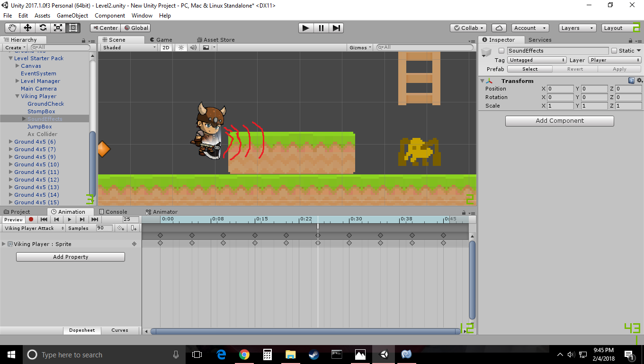The width and height of the screenshot is (644, 364).
Task: Open the Collab dropdown
Action: tap(468, 28)
